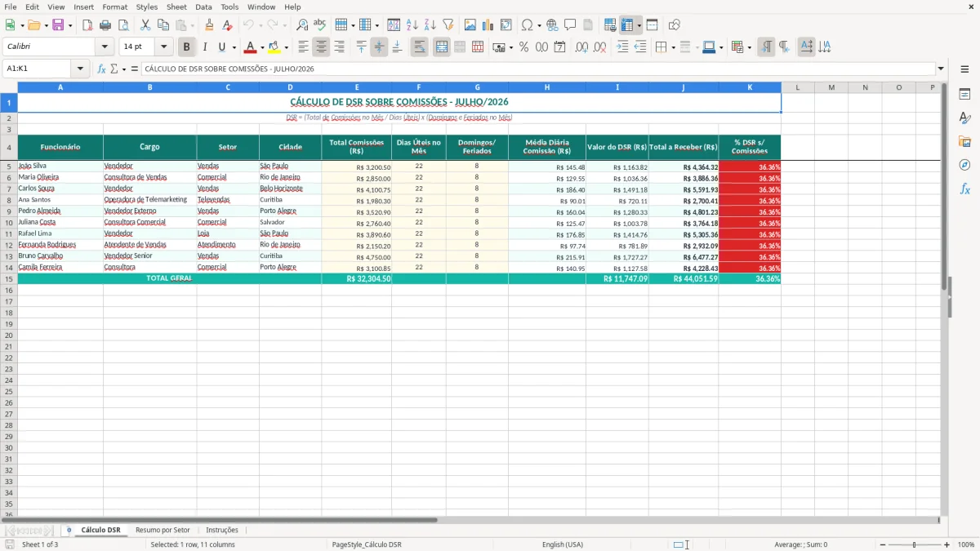The image size is (980, 551).
Task: Insert an image
Action: coord(470,25)
